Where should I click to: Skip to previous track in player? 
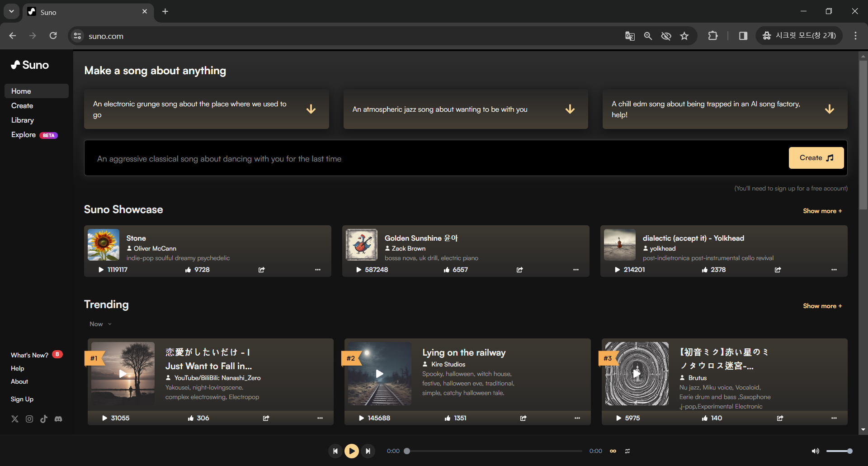pos(335,451)
